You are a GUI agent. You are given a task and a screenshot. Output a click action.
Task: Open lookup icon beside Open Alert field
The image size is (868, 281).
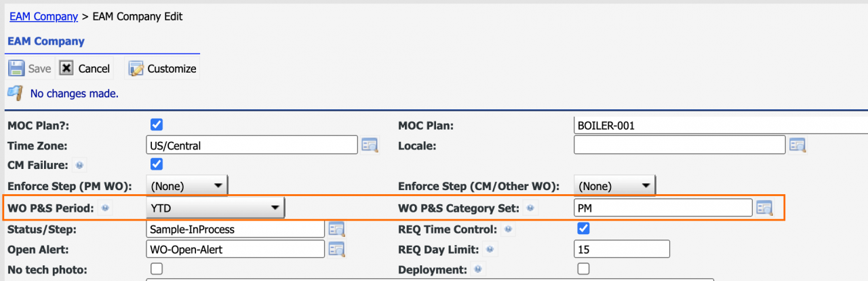coord(336,249)
